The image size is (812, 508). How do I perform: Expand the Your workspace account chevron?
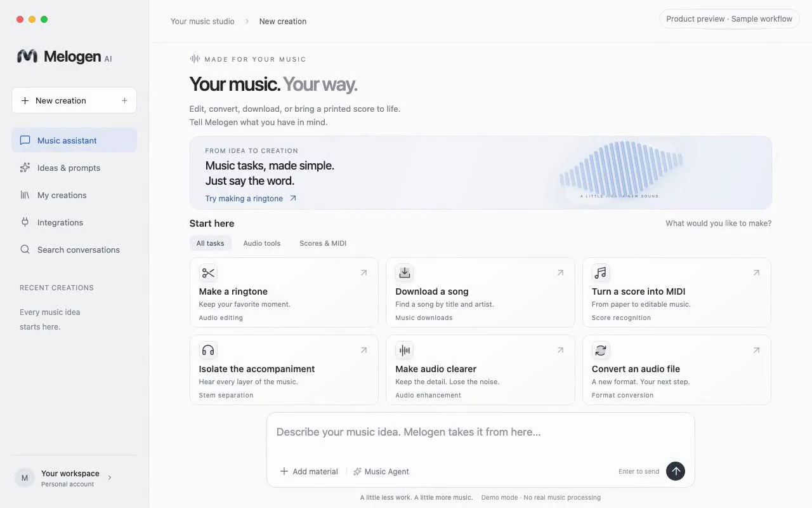coord(110,478)
